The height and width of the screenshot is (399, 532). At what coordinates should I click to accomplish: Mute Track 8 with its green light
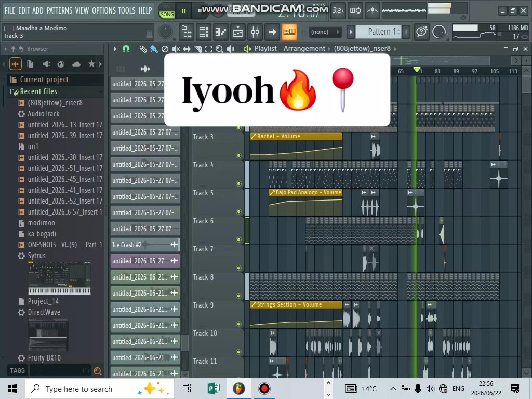coord(239,296)
